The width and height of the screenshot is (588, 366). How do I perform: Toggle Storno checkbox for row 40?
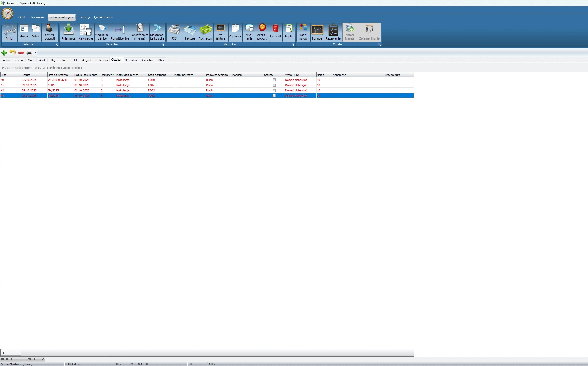tap(274, 80)
